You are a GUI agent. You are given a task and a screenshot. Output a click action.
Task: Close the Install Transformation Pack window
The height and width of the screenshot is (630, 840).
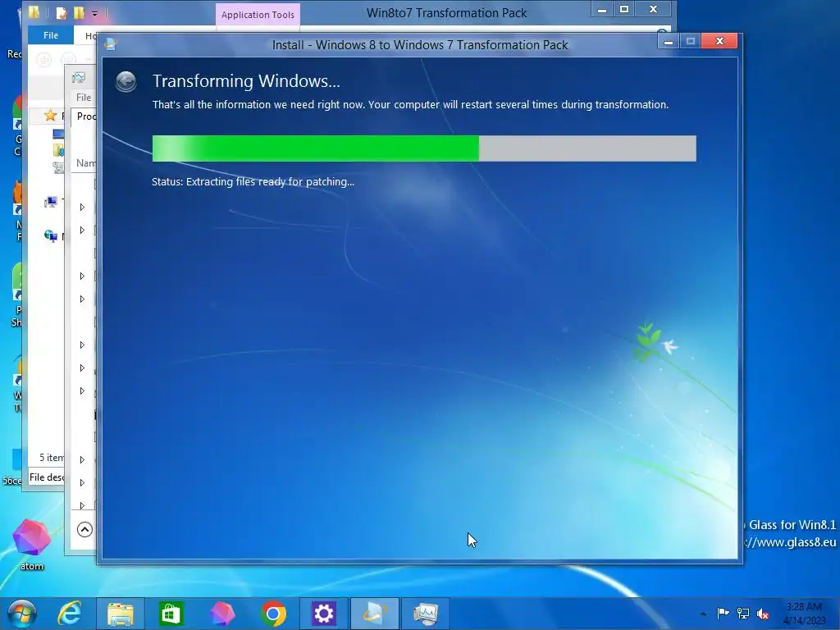719,41
